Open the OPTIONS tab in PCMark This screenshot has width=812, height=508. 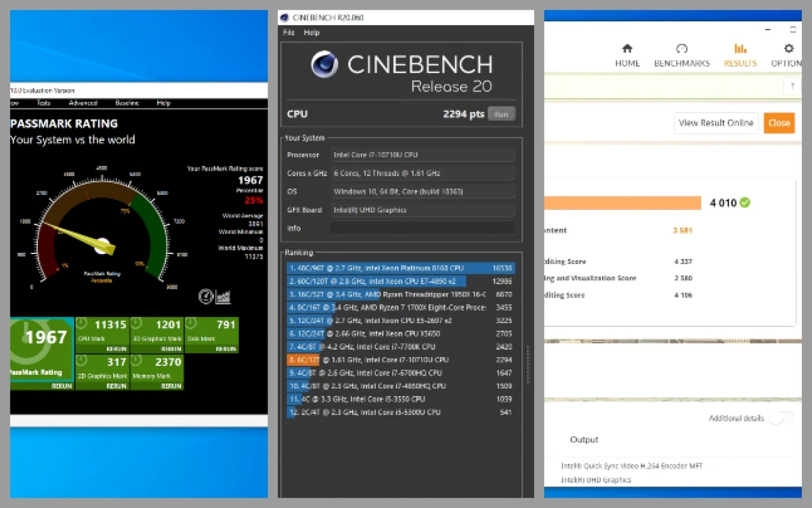click(x=788, y=56)
